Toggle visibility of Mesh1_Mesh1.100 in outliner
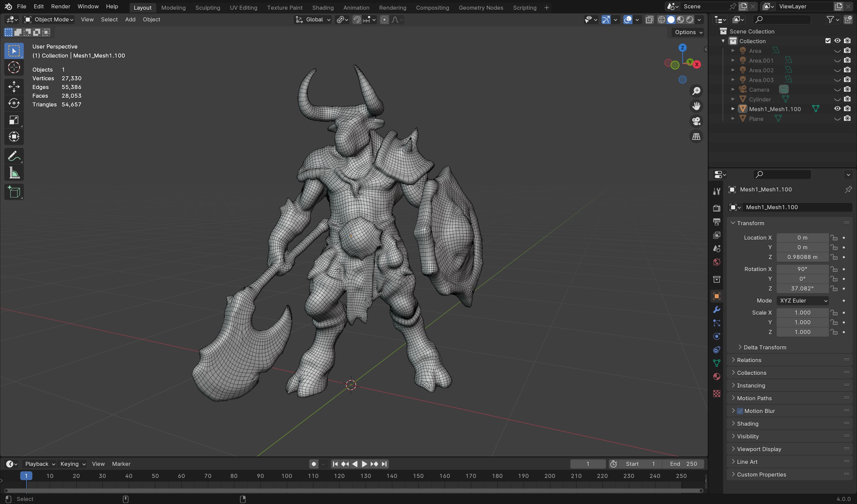This screenshot has width=857, height=504. click(837, 109)
